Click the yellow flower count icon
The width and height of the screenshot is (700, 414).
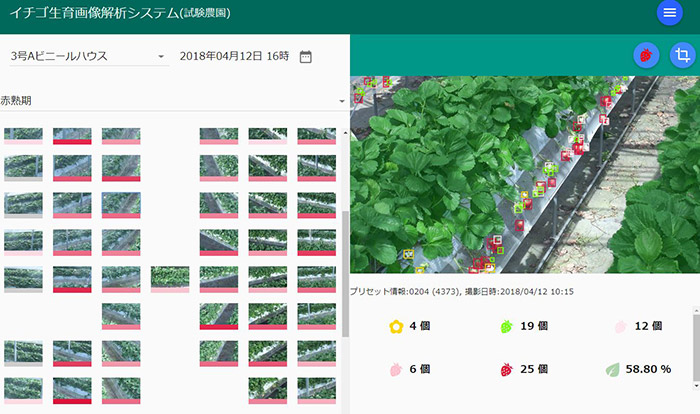396,326
